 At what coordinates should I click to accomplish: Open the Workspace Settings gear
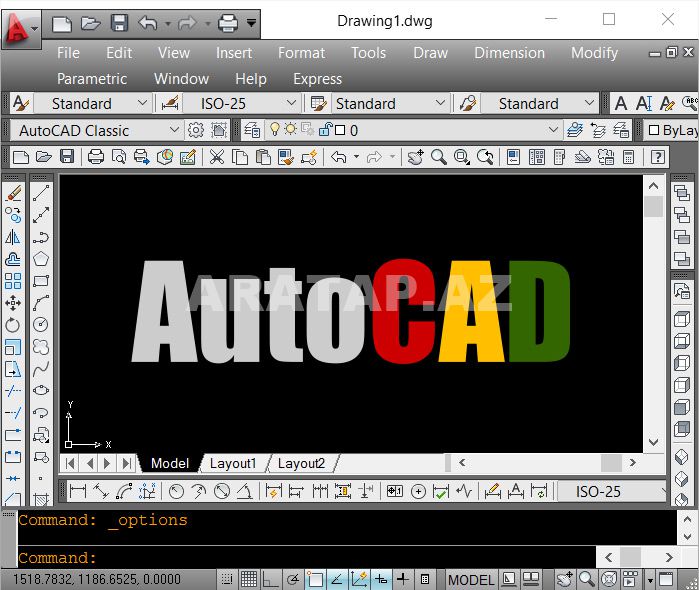click(196, 130)
